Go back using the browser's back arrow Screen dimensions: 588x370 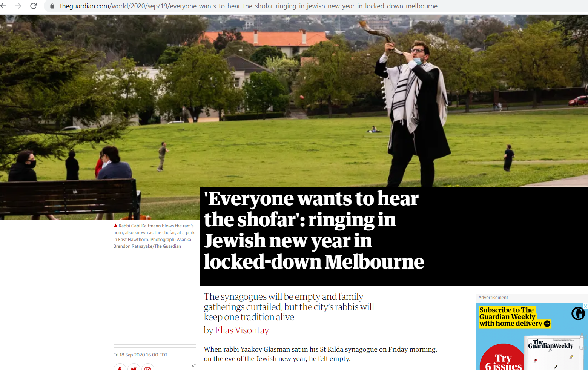[3, 6]
